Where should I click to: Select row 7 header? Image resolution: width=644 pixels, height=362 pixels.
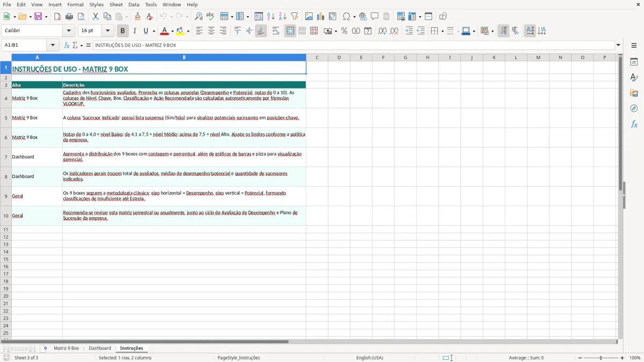click(6, 157)
